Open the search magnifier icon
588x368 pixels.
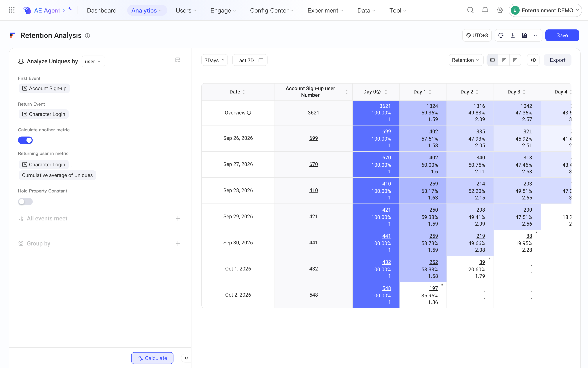point(470,10)
